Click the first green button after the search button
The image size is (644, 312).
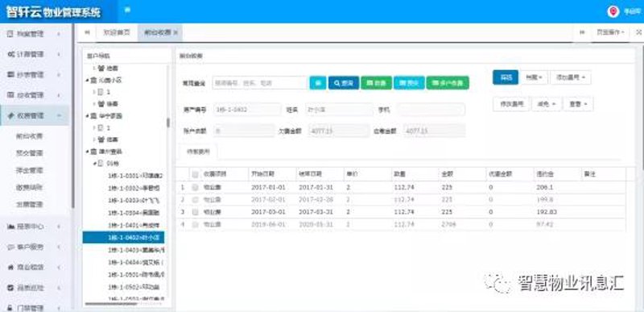click(x=376, y=83)
